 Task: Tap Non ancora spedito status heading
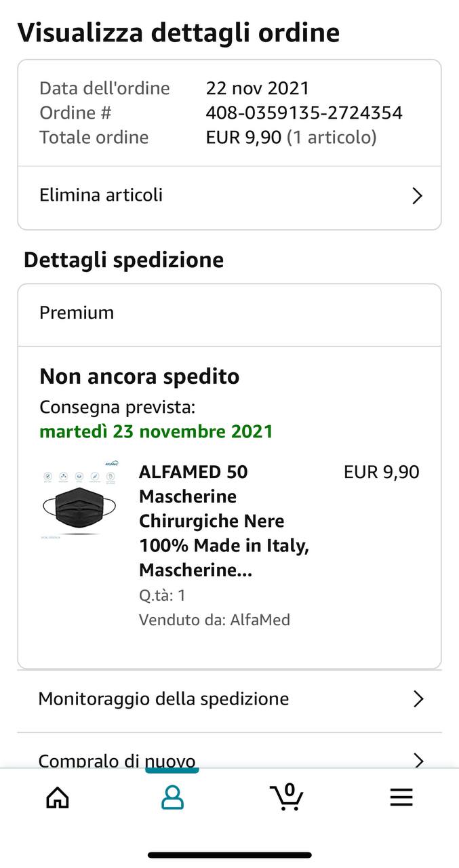(x=139, y=376)
